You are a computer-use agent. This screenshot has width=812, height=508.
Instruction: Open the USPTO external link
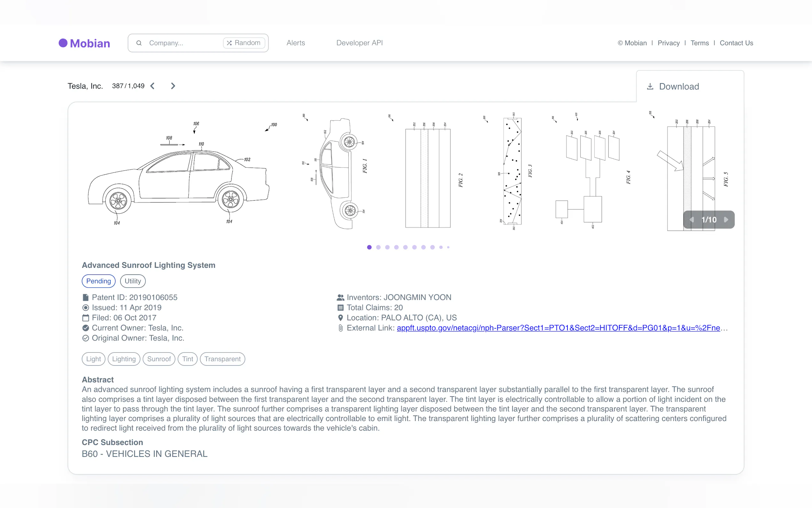pos(558,328)
